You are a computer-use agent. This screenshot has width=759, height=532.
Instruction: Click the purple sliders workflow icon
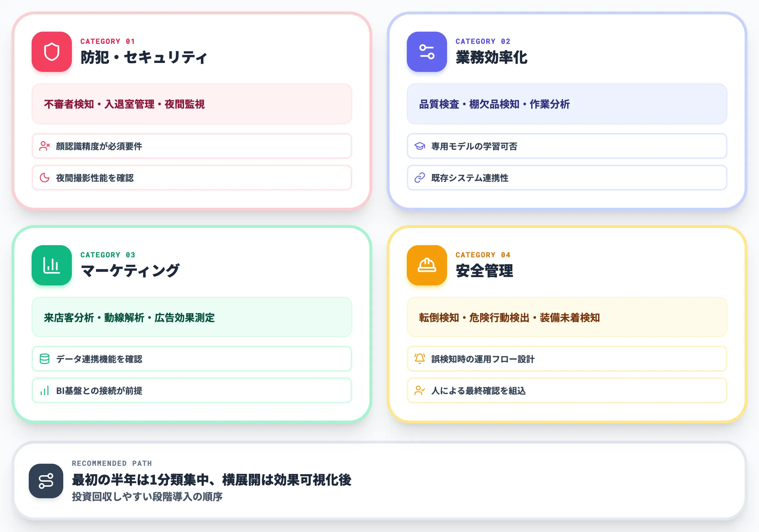(x=427, y=52)
